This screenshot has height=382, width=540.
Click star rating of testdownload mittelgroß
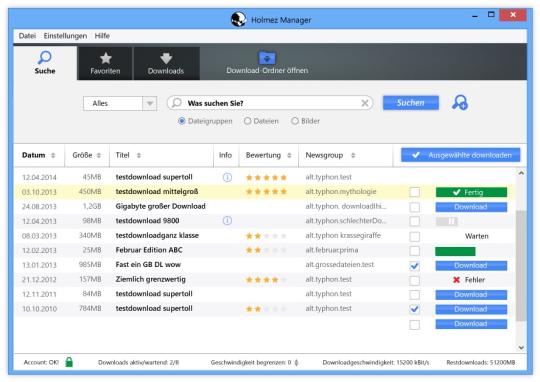coord(266,192)
